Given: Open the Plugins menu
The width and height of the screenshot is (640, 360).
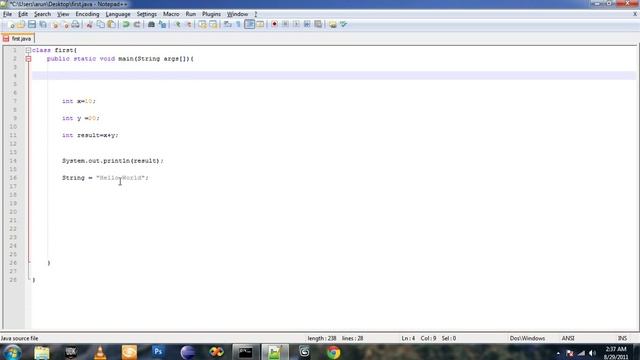Looking at the screenshot, I should tap(211, 14).
